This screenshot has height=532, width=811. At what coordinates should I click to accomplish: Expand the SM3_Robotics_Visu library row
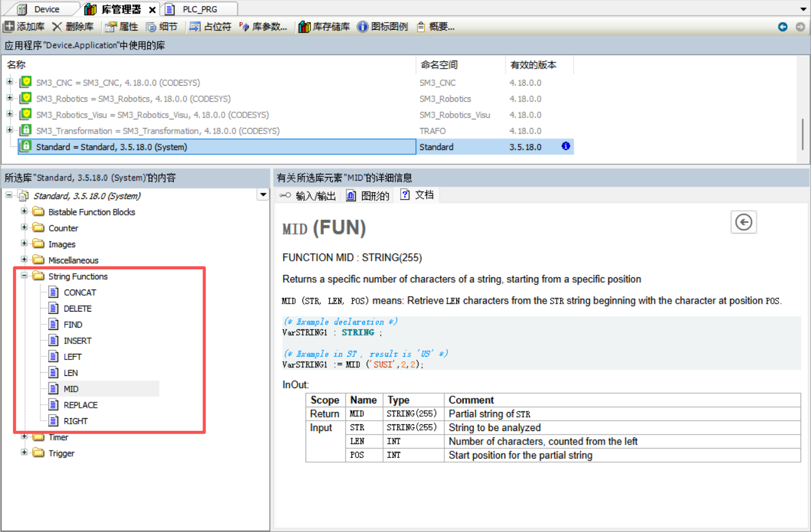(x=9, y=114)
